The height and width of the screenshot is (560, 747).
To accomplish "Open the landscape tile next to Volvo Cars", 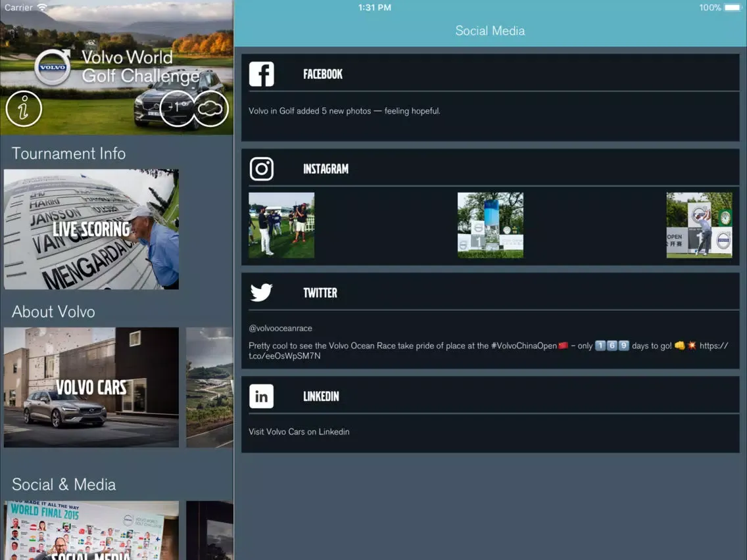I will (x=210, y=387).
